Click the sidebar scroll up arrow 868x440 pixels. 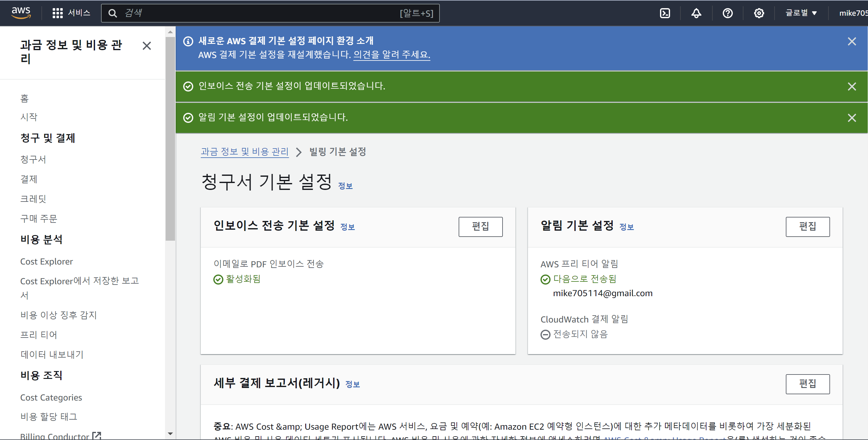pyautogui.click(x=170, y=32)
